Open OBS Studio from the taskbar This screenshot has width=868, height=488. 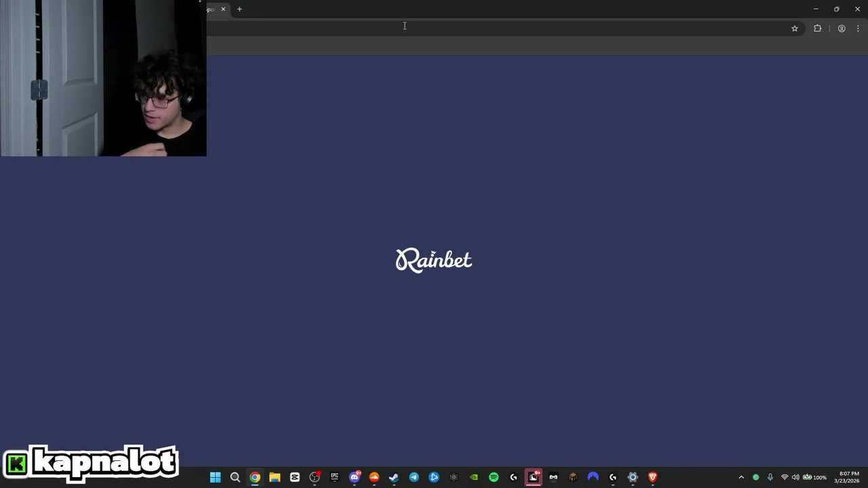click(x=315, y=477)
